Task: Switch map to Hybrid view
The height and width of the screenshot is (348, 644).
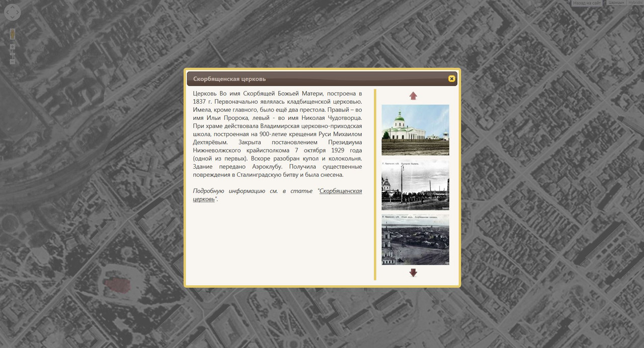Action: (635, 3)
